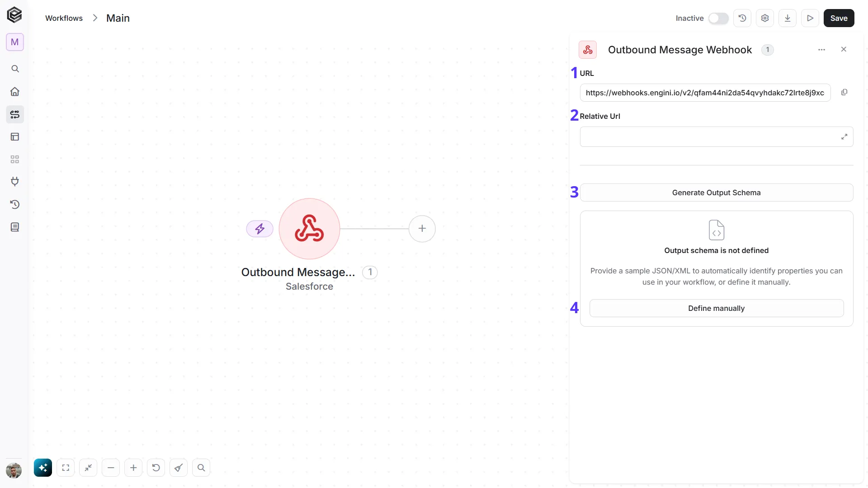Viewport: 868px width, 488px height.
Task: Collapse canvas with the shrink arrows icon
Action: (x=88, y=468)
